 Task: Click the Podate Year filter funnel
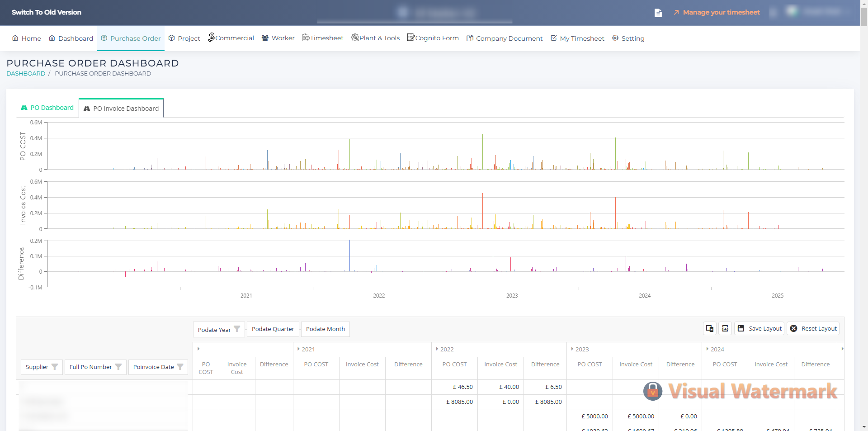(x=237, y=329)
